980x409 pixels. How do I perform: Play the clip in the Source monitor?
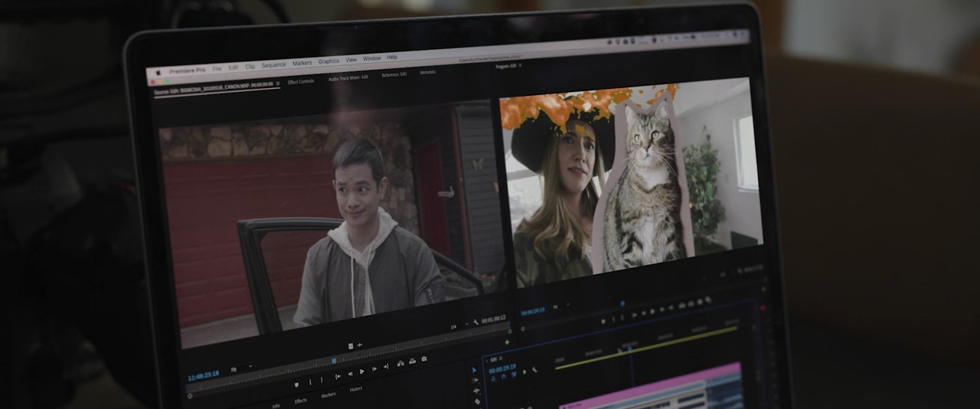point(362,371)
